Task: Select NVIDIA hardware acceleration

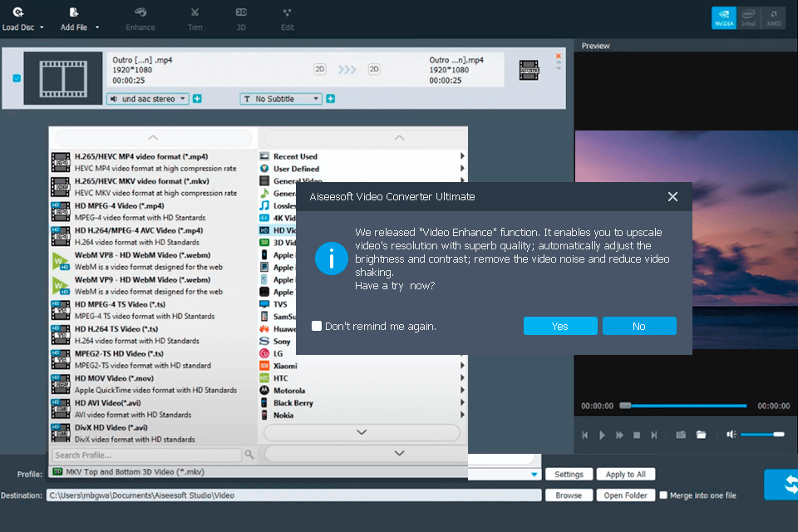Action: (724, 17)
